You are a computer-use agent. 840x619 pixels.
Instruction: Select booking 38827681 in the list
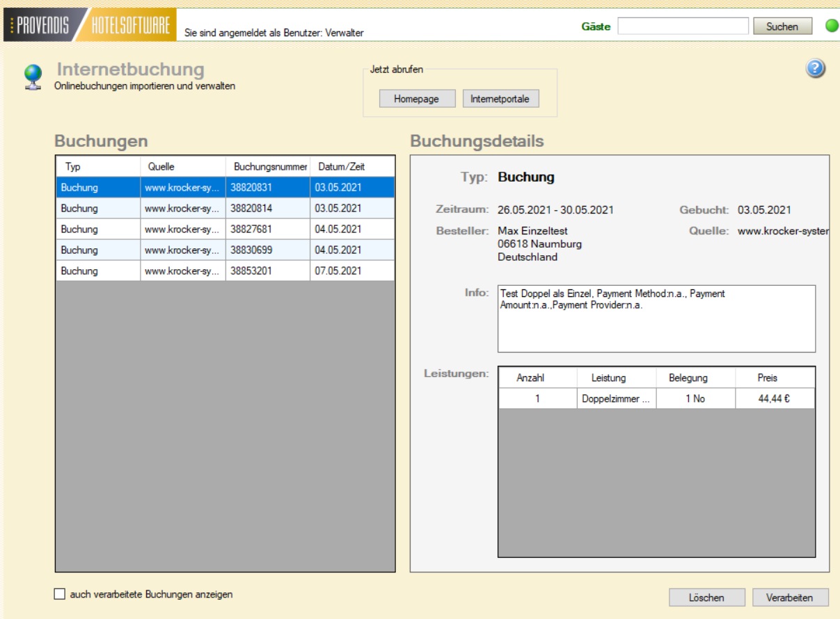[x=225, y=229]
